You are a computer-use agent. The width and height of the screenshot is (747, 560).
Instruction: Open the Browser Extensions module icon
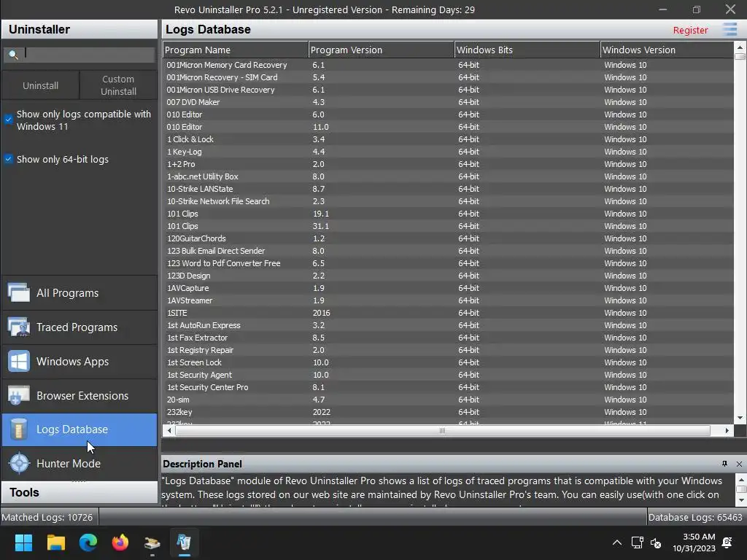click(19, 396)
